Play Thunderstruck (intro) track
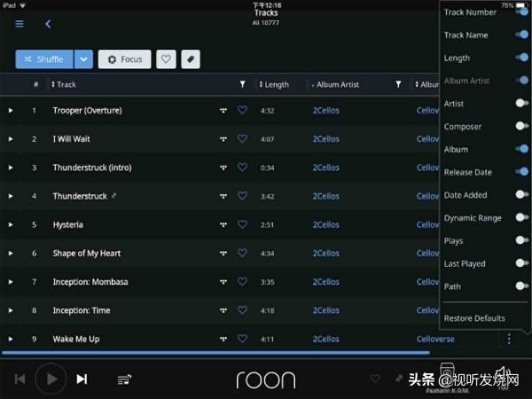 point(11,168)
